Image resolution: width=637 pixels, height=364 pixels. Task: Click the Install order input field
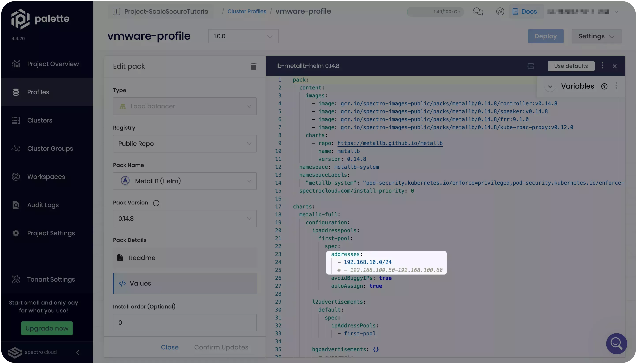coord(185,323)
